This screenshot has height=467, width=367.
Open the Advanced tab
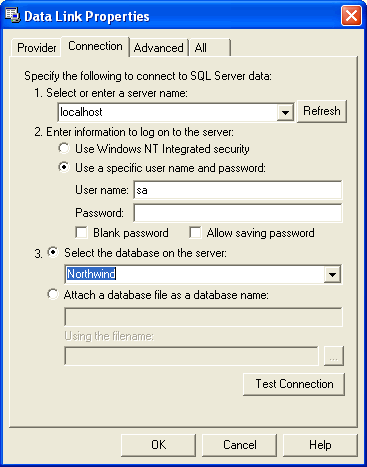click(x=159, y=48)
